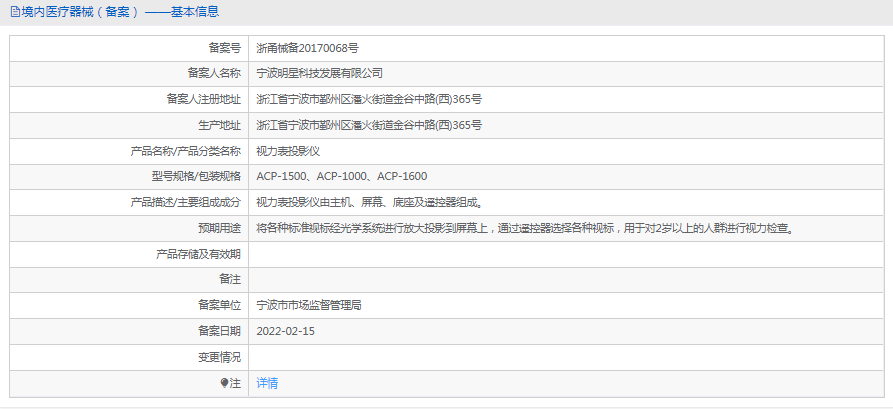Viewport: 893px width, 409px height.
Task: Click the address value in 备案人注册地址 row
Action: pyautogui.click(x=370, y=99)
